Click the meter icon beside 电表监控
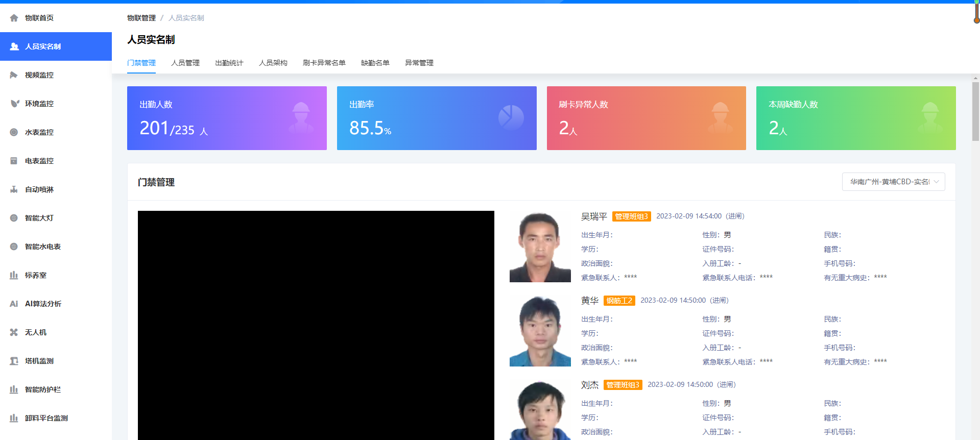980x440 pixels. [14, 161]
